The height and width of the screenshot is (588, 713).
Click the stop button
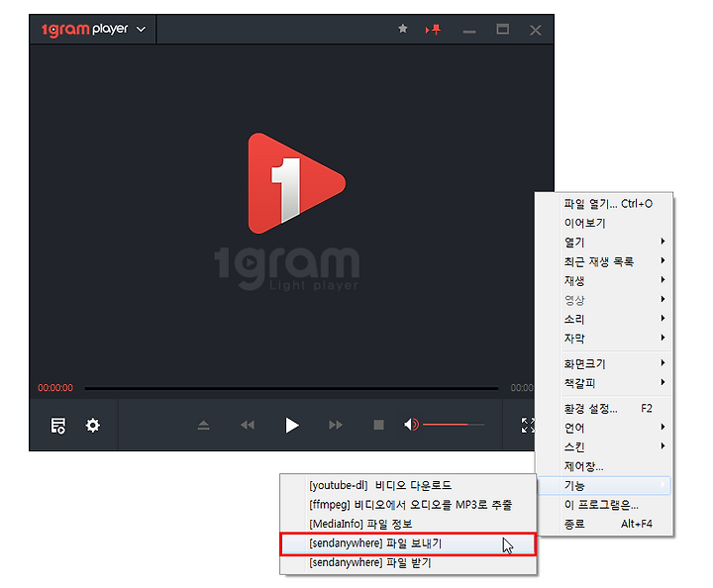coord(378,425)
